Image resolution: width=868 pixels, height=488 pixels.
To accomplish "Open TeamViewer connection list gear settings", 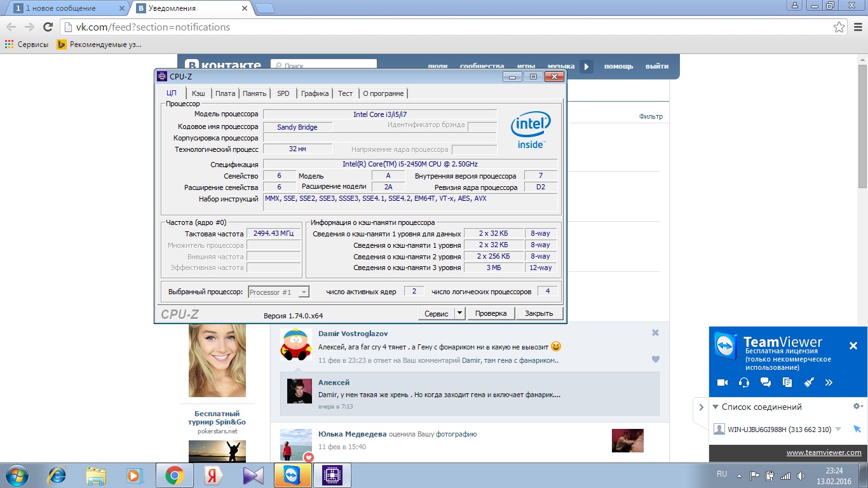I will point(857,407).
